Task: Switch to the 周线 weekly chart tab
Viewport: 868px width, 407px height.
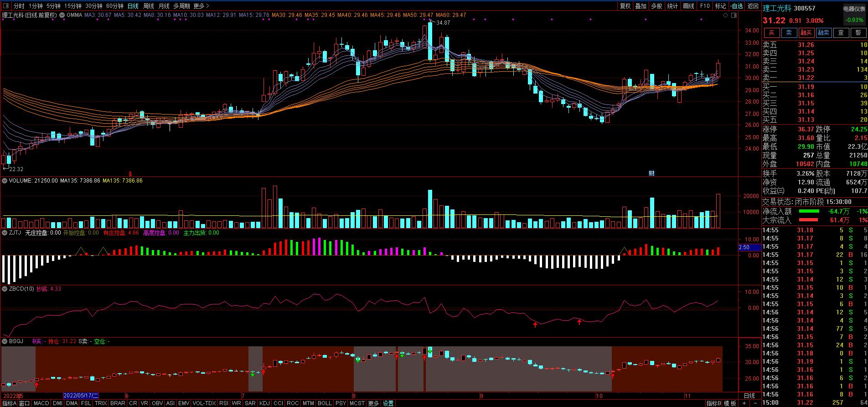Action: coord(148,6)
